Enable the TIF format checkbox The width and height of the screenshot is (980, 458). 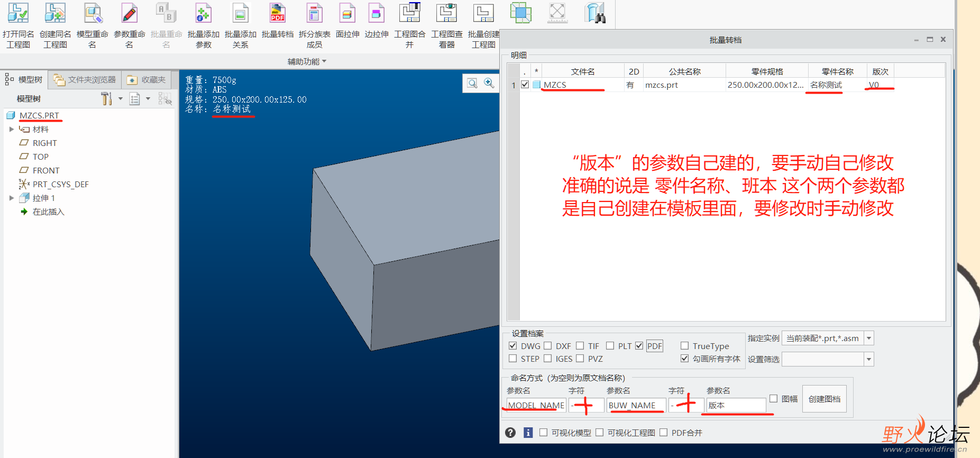[580, 346]
